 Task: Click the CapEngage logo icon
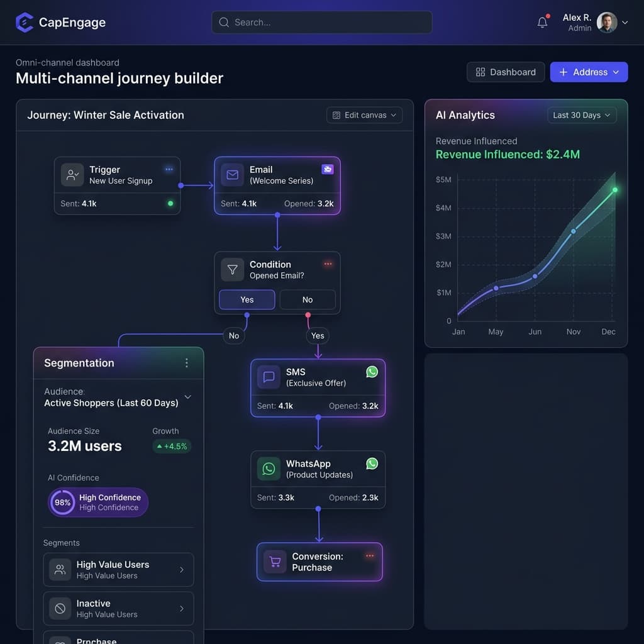coord(25,22)
